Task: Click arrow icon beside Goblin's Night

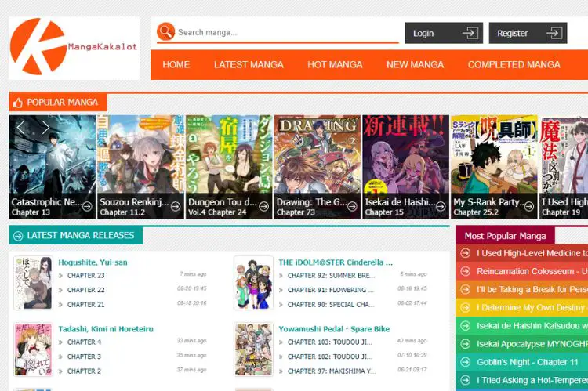Action: click(466, 362)
